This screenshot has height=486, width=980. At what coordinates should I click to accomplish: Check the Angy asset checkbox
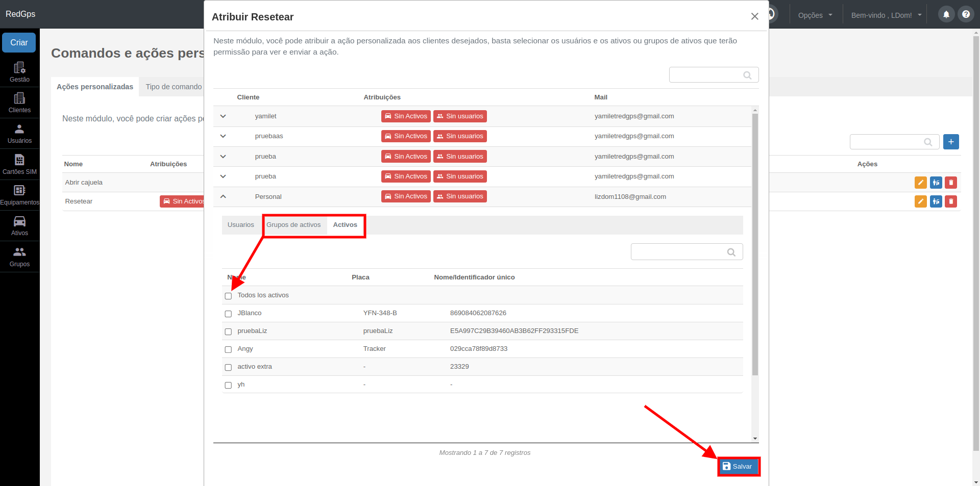tap(228, 349)
